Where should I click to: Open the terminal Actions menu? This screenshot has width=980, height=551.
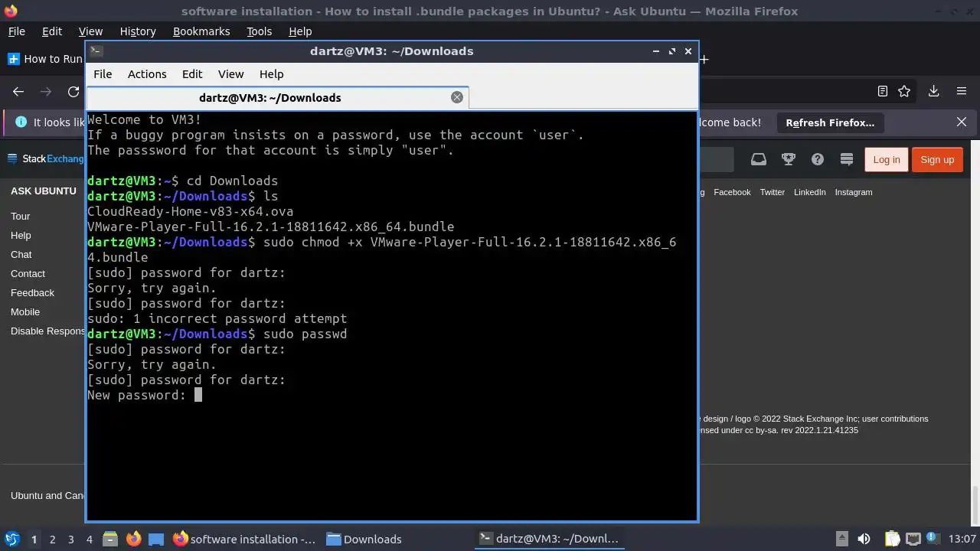pos(147,74)
